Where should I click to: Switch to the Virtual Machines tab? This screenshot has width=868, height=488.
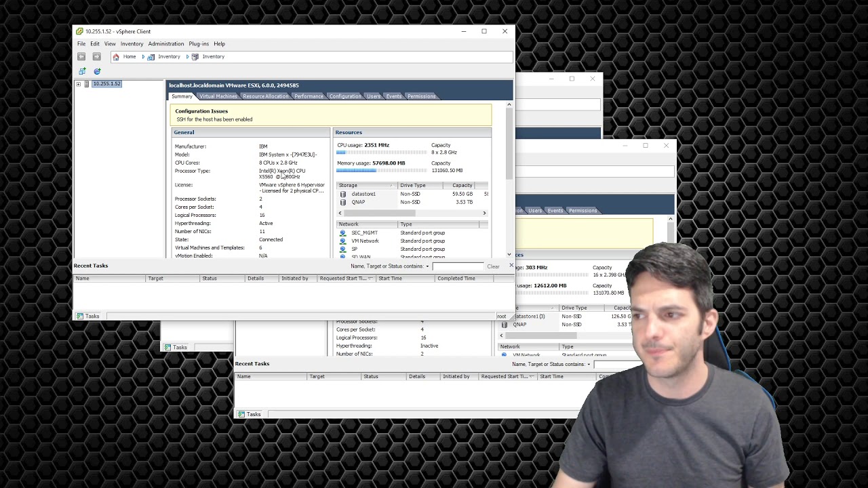218,96
